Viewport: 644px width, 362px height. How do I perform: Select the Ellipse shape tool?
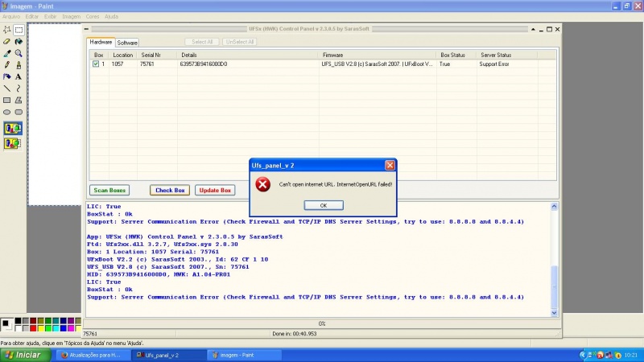point(7,112)
